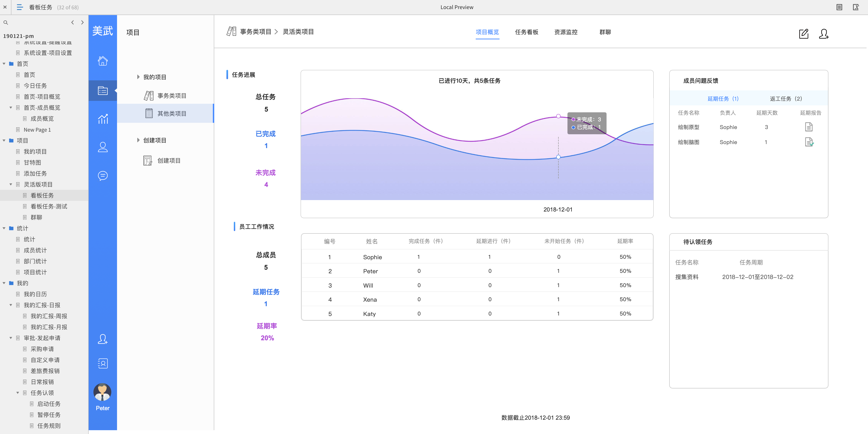Viewport: 868px width, 434px height.
Task: Open the checked report icon for 绘制脑图
Action: (x=809, y=142)
